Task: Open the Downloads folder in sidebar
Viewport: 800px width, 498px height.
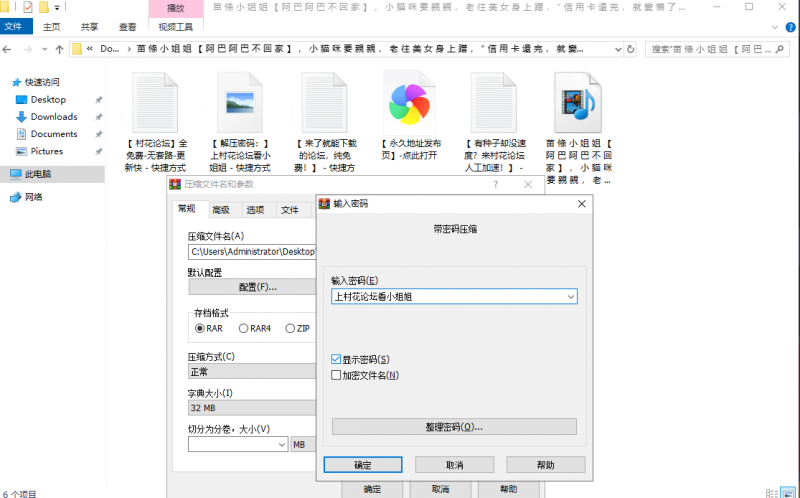Action: tap(53, 117)
